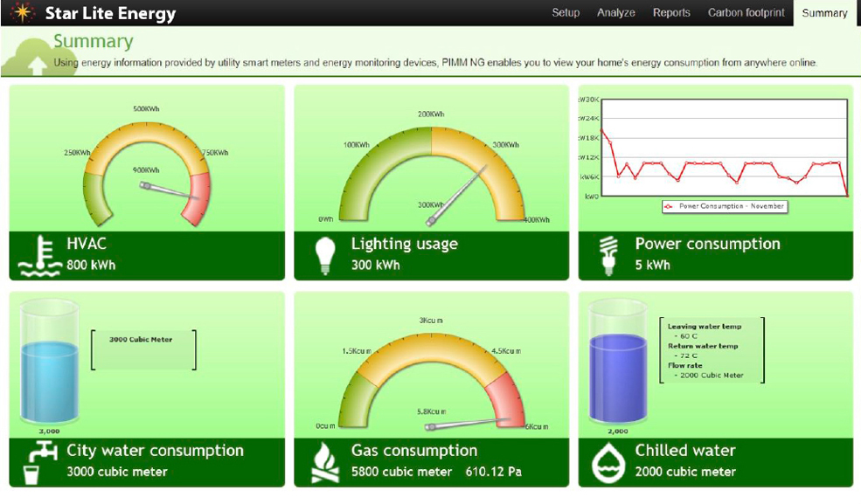Click the Star Lite Energy sun logo
Viewport: 861px width, 504px height.
22,13
